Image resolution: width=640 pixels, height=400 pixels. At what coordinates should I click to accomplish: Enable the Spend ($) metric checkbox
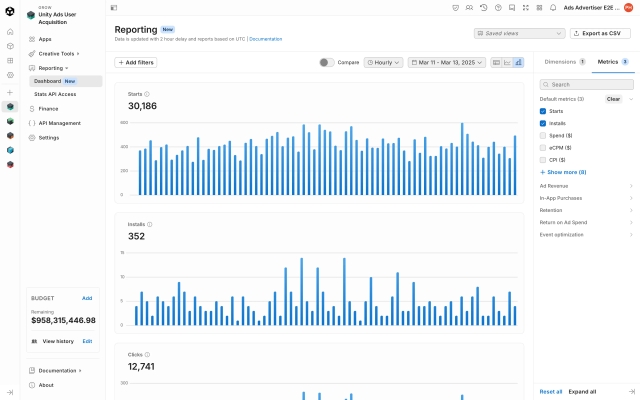(x=543, y=135)
